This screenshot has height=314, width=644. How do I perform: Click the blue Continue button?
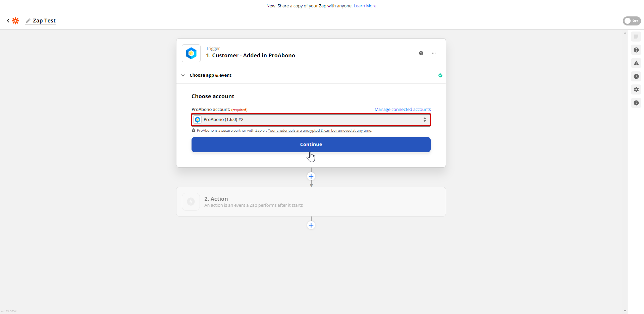pos(311,144)
